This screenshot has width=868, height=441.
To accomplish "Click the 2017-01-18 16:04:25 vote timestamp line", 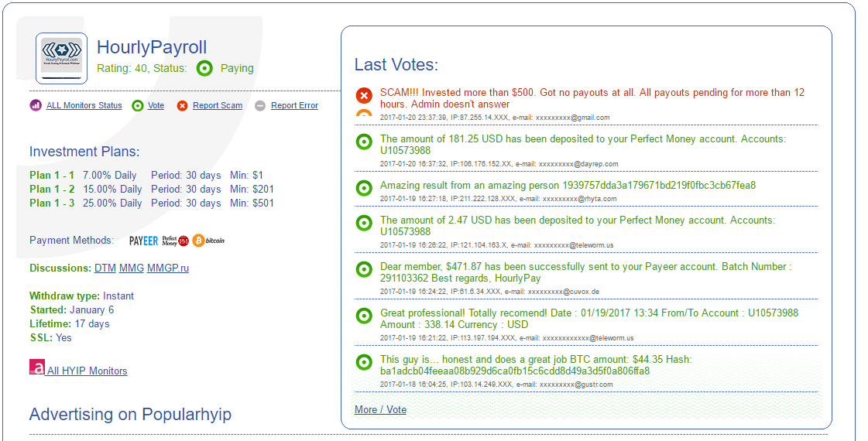I will click(x=496, y=385).
